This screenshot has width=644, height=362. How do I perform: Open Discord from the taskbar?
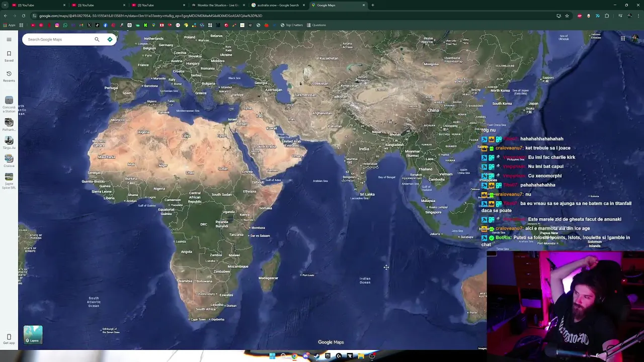pyautogui.click(x=306, y=356)
